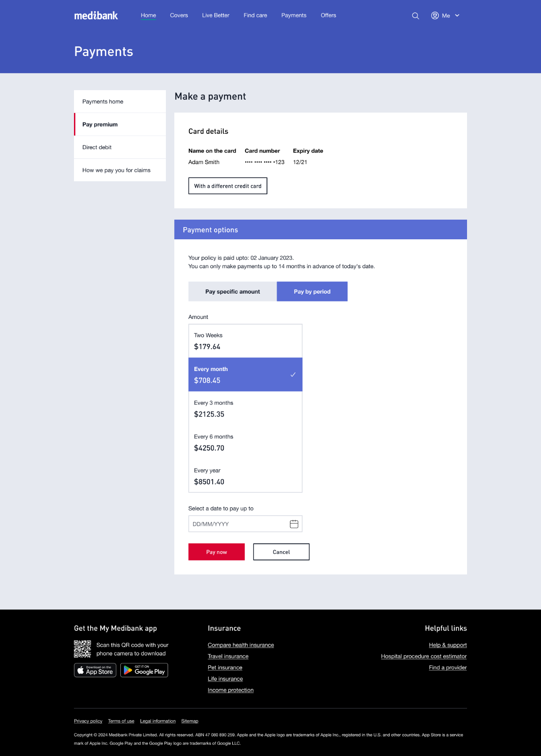Select the Every year payment amount

click(x=245, y=476)
